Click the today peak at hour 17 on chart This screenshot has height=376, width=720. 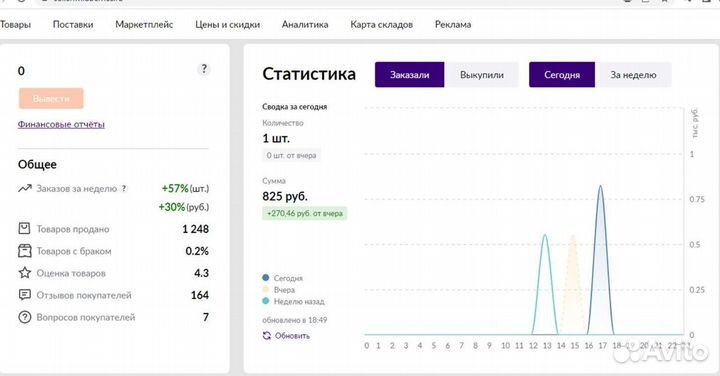click(x=600, y=186)
